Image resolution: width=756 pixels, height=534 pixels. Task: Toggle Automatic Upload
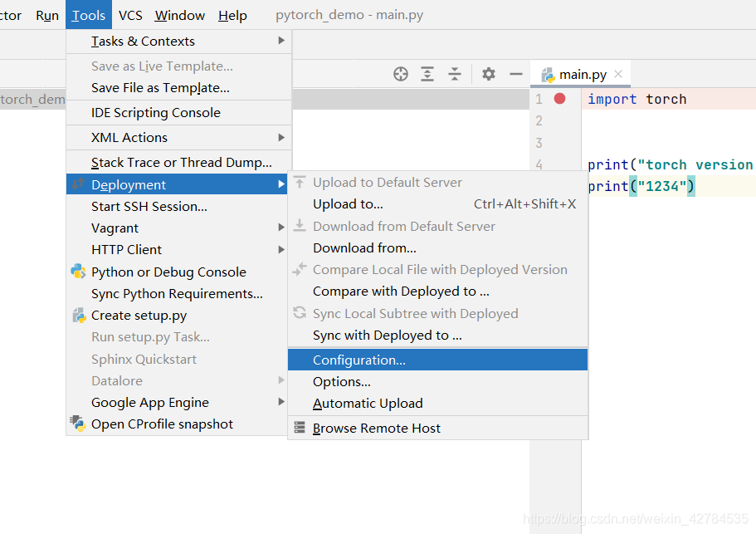(438, 404)
